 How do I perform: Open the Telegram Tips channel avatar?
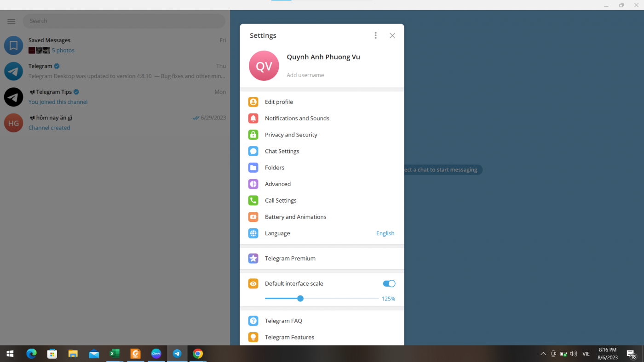[x=13, y=97]
